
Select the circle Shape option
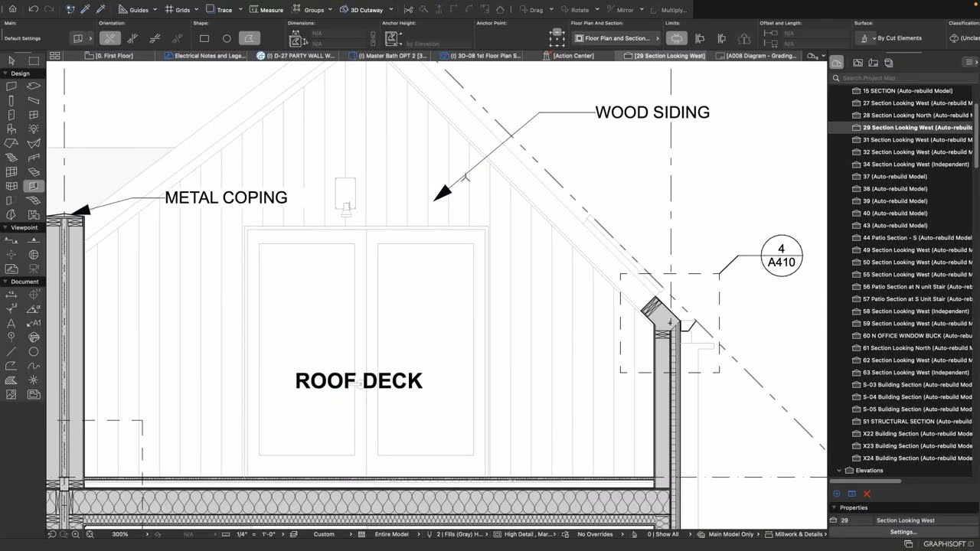click(x=227, y=38)
